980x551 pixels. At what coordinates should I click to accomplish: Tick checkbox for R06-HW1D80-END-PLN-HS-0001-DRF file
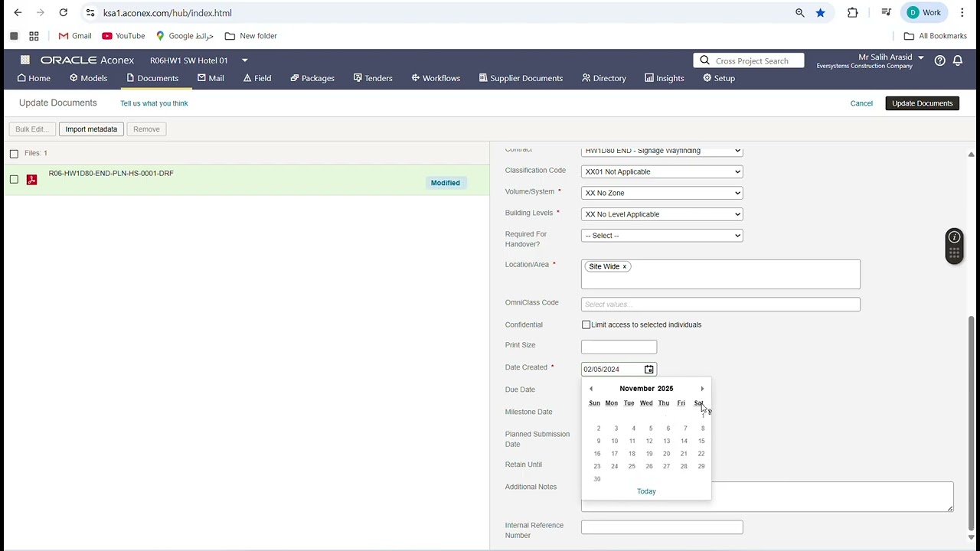[14, 179]
